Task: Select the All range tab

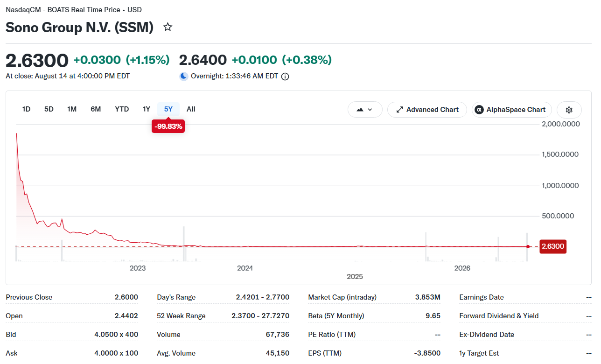Action: (191, 109)
